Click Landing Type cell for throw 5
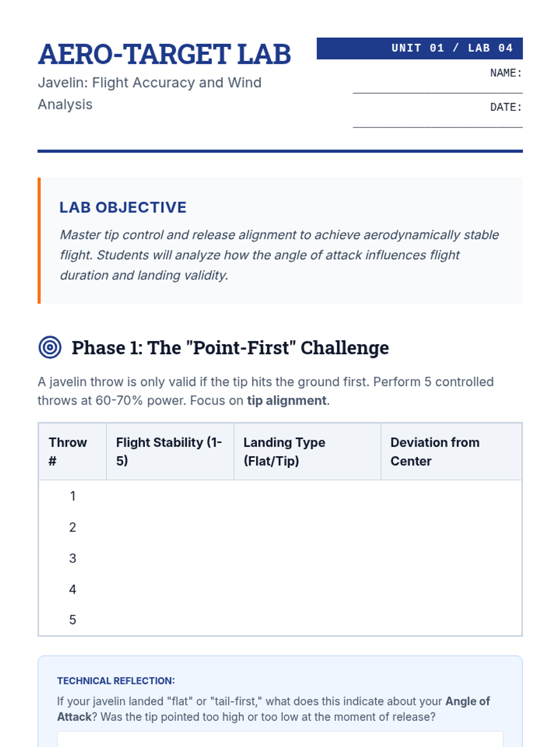560x747 pixels. [307, 620]
